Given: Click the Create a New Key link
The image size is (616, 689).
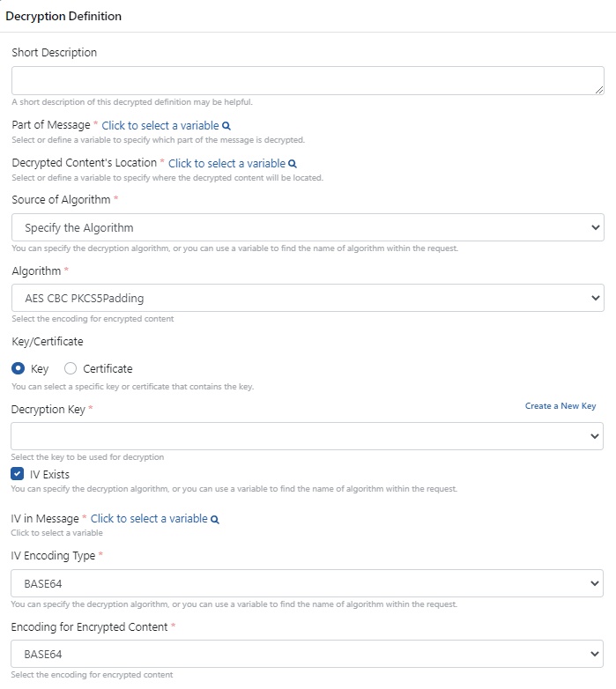Looking at the screenshot, I should pos(560,406).
